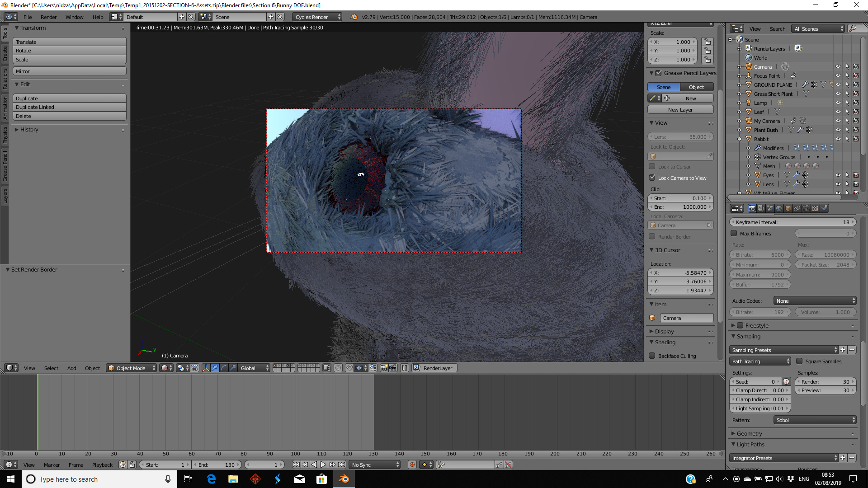Play the animation forward
This screenshot has width=868, height=488.
[323, 465]
